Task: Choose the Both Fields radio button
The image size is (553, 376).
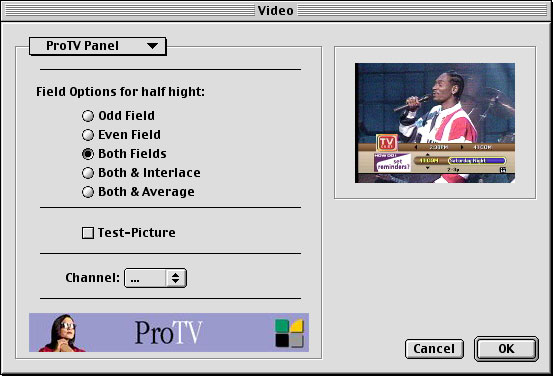Action: pos(88,154)
